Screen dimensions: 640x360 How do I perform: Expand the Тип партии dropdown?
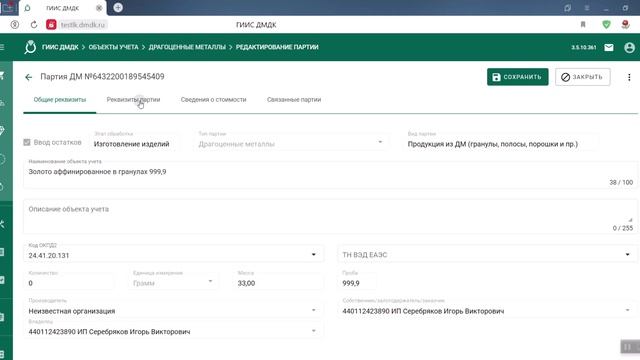click(380, 142)
